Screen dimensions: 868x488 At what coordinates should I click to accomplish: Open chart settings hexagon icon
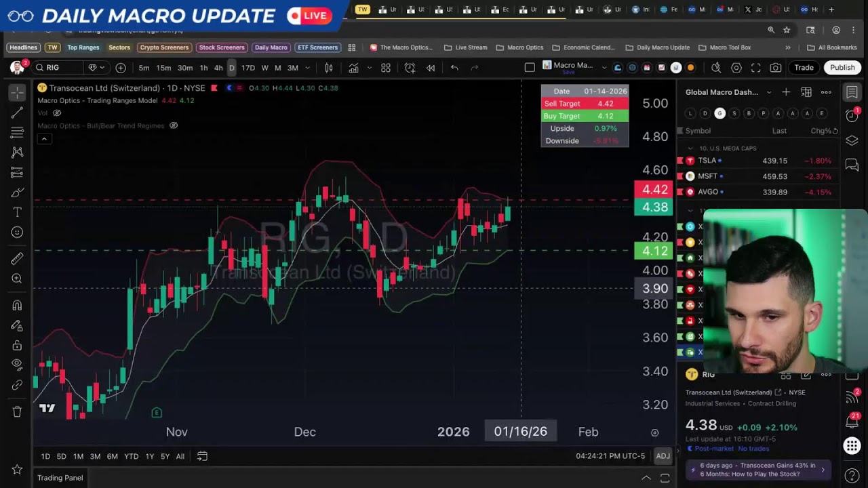click(x=736, y=68)
